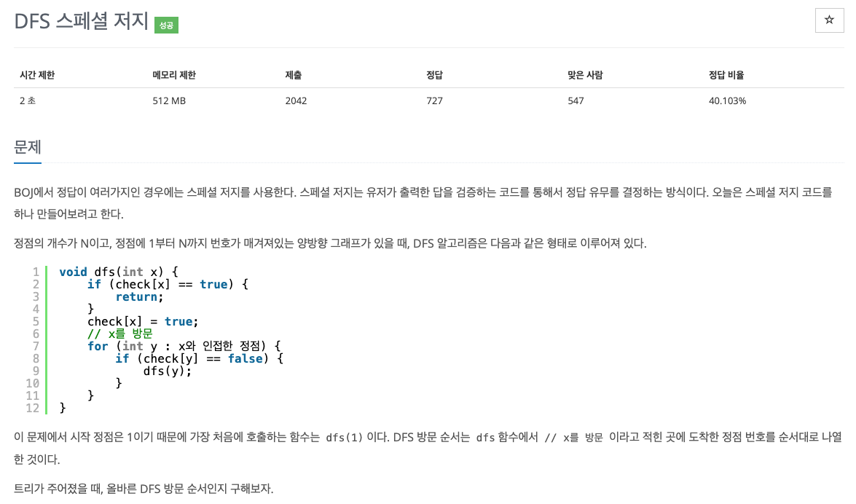Viewport: 856px width, 504px height.
Task: Click the 정답 column header
Action: (434, 75)
